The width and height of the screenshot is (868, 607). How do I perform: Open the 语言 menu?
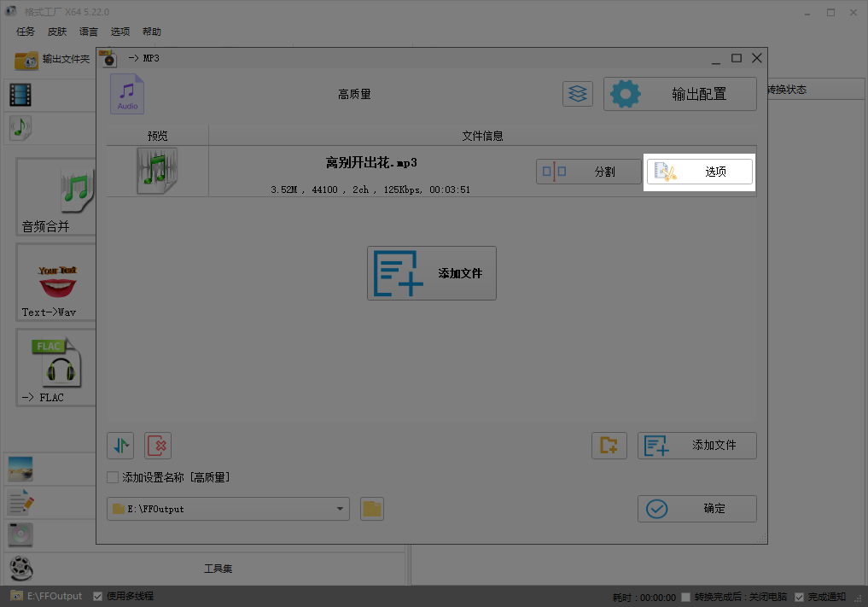[x=89, y=32]
